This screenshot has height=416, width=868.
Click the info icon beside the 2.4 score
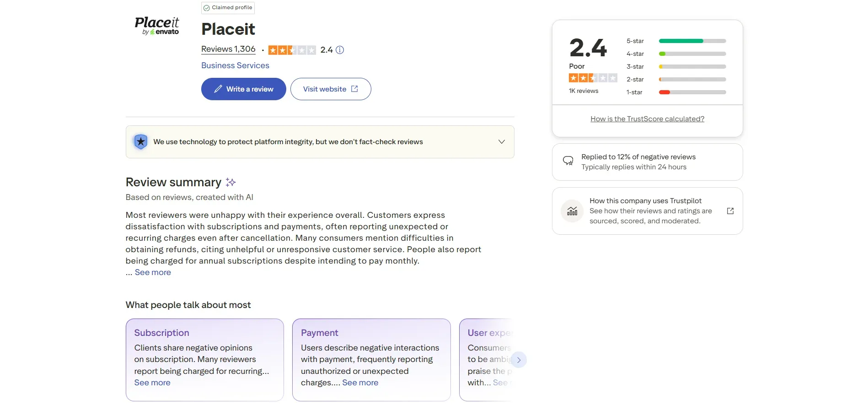coord(340,50)
